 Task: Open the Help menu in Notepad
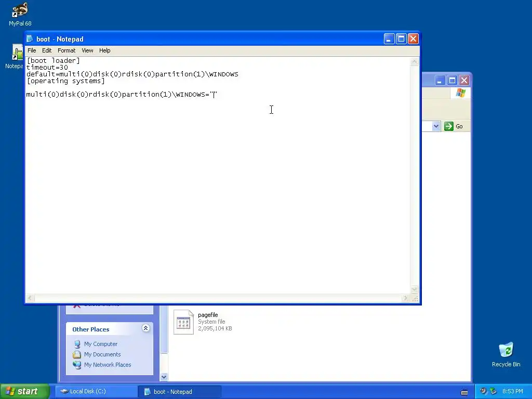point(105,50)
